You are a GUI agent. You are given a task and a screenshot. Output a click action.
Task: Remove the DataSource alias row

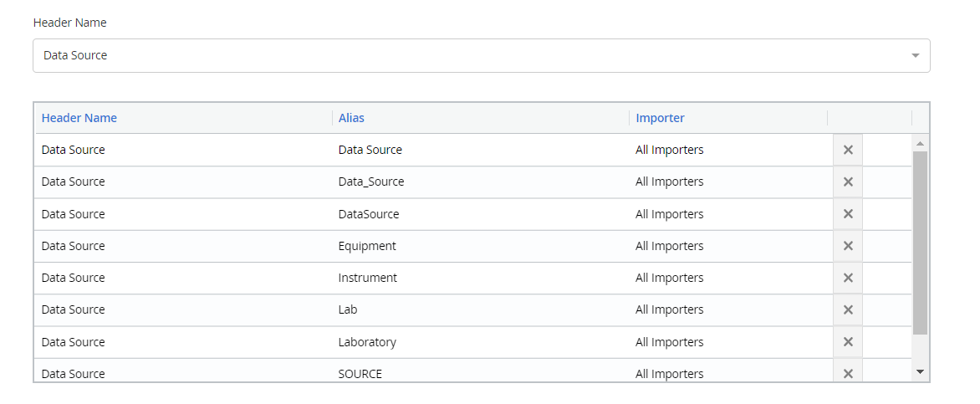[x=848, y=214]
